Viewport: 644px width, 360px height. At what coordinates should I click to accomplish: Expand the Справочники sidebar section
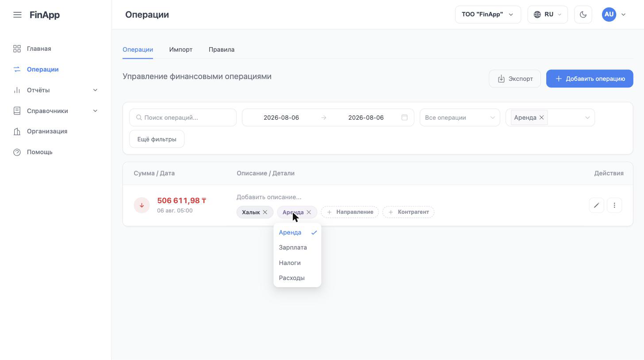pyautogui.click(x=56, y=111)
